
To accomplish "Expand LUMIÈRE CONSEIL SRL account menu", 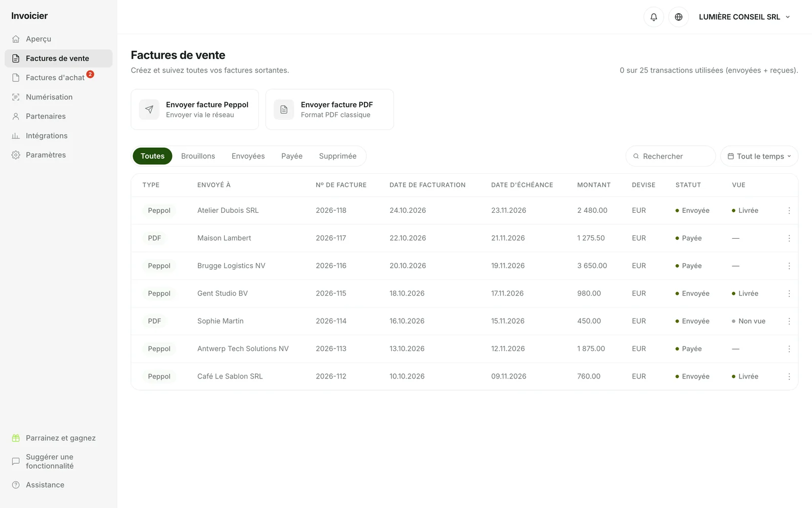I will (745, 17).
